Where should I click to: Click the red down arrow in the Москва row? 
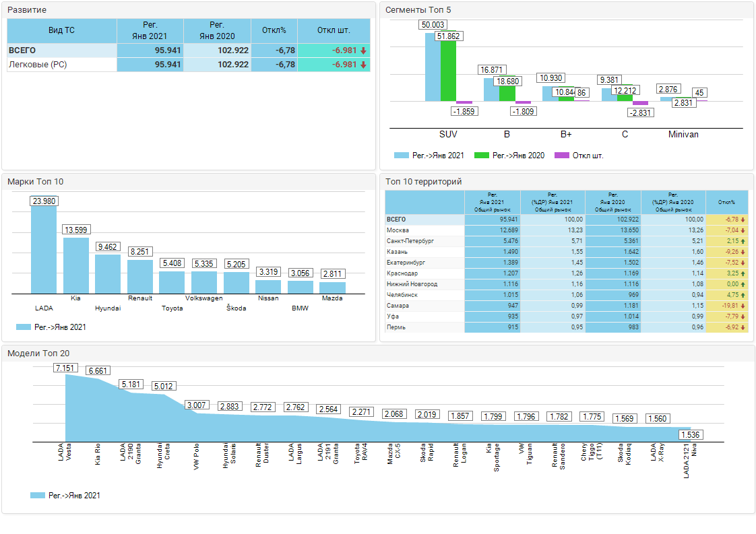(x=742, y=230)
